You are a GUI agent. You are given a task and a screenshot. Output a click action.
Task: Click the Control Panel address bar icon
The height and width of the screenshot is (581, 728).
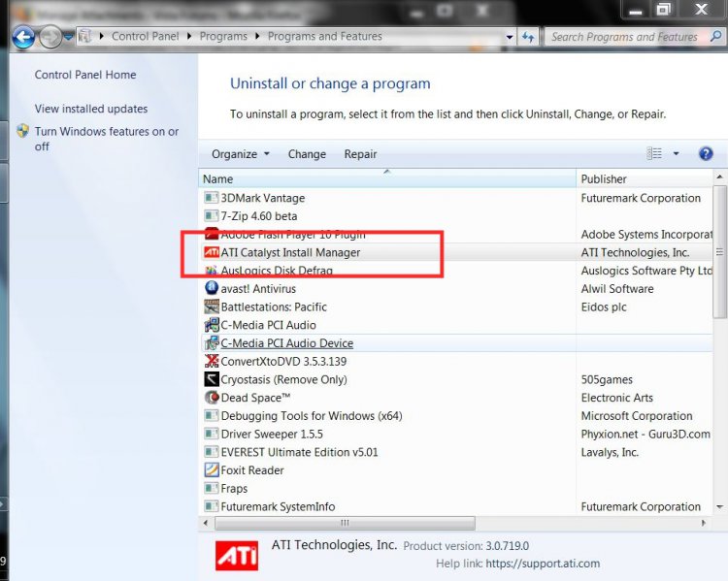point(84,36)
